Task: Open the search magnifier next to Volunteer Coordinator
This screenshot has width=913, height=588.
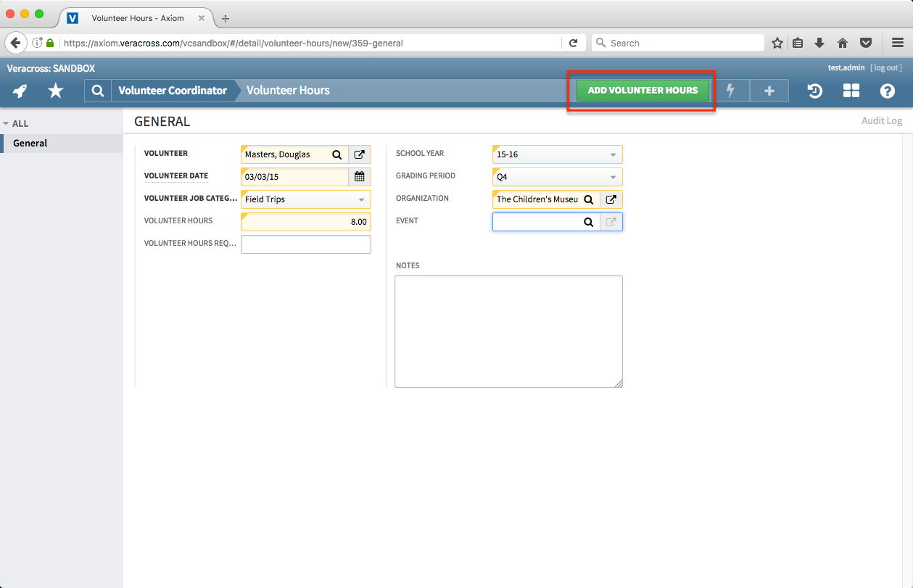Action: point(97,91)
